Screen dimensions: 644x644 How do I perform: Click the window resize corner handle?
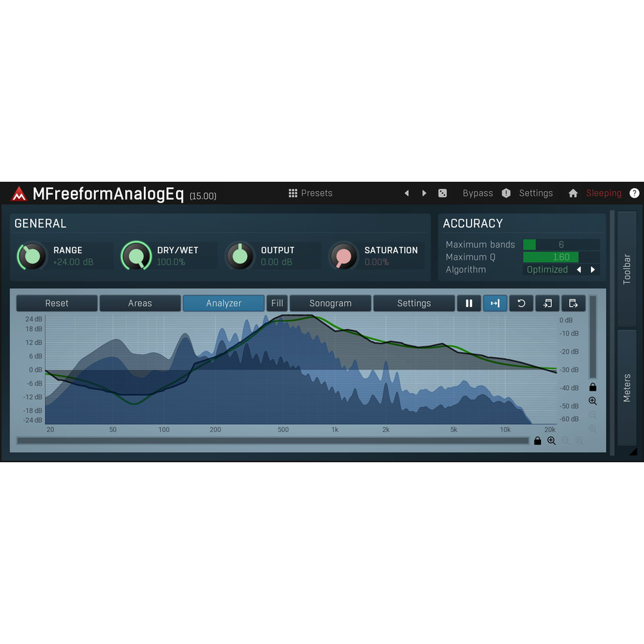[633, 452]
